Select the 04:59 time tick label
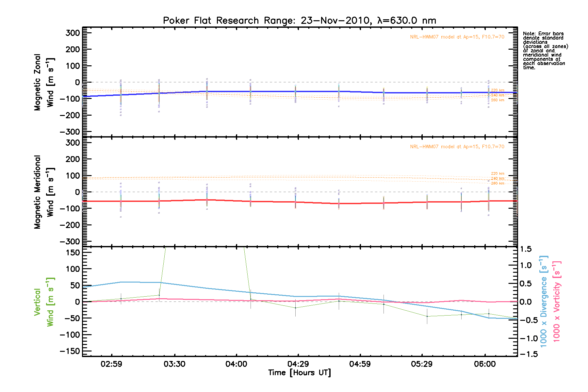 (360, 364)
